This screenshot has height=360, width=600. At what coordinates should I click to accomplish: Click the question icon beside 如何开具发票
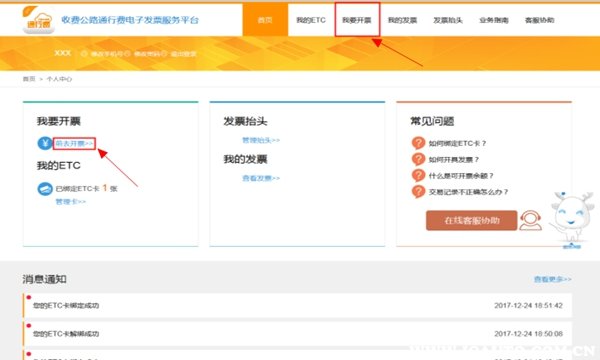click(x=418, y=159)
